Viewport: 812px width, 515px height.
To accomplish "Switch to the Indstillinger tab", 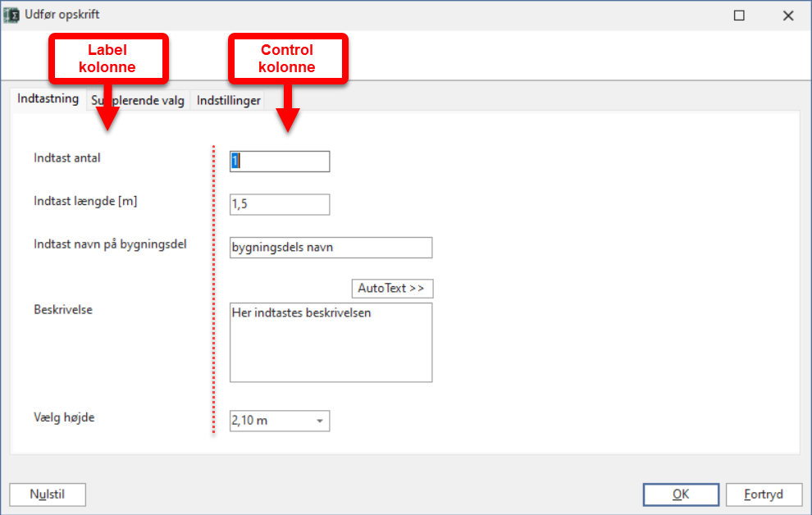I will pos(228,100).
